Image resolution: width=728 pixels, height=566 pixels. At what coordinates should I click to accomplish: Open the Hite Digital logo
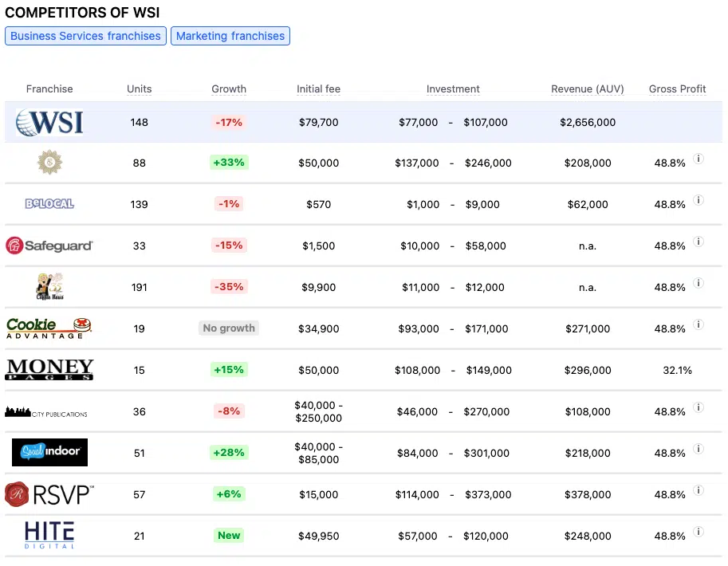point(49,536)
